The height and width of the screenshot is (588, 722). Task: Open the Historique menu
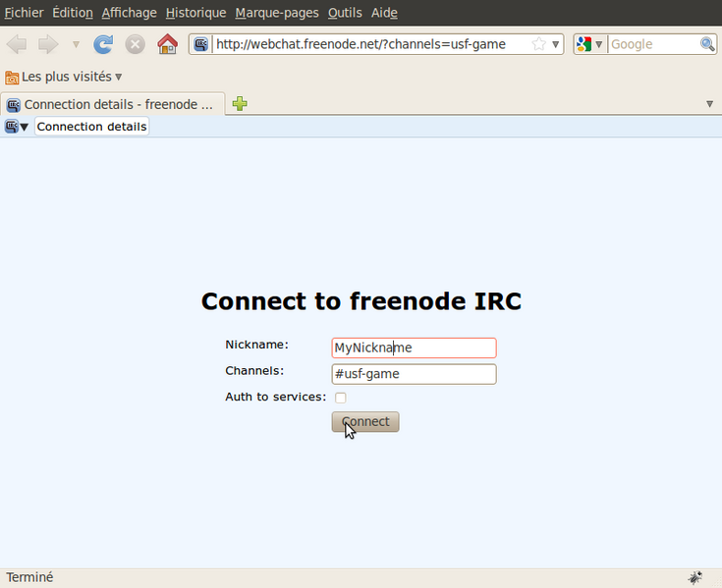195,13
